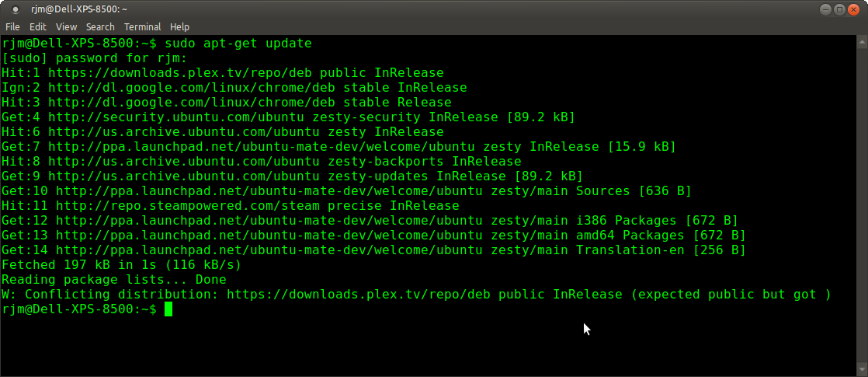Viewport: 868px width, 377px height.
Task: Click the scrollbar down arrow
Action: coord(863,368)
